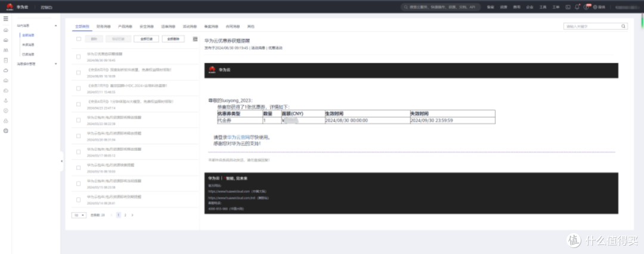This screenshot has width=644, height=254.
Task: Click the magnifier in the keyword search box
Action: pos(623,26)
